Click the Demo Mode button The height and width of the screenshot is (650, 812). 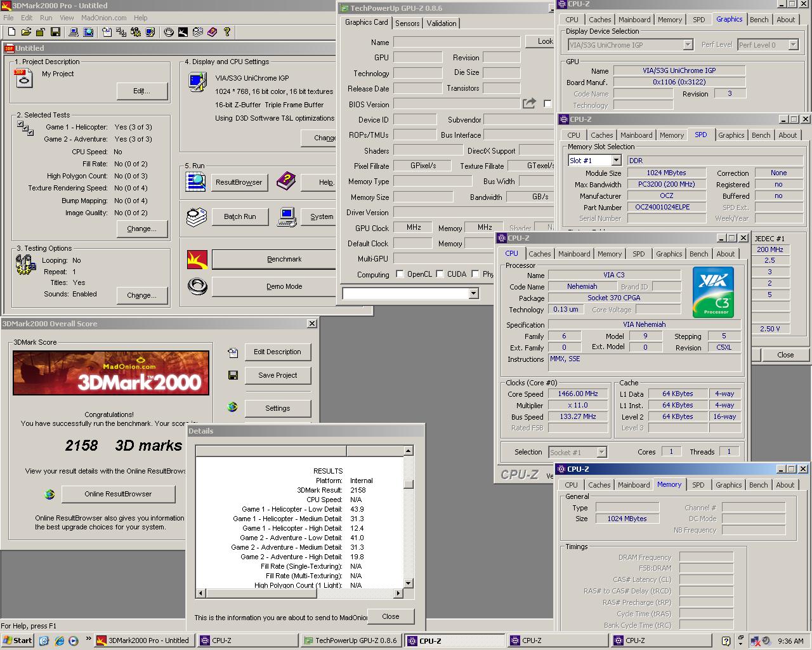pos(284,286)
